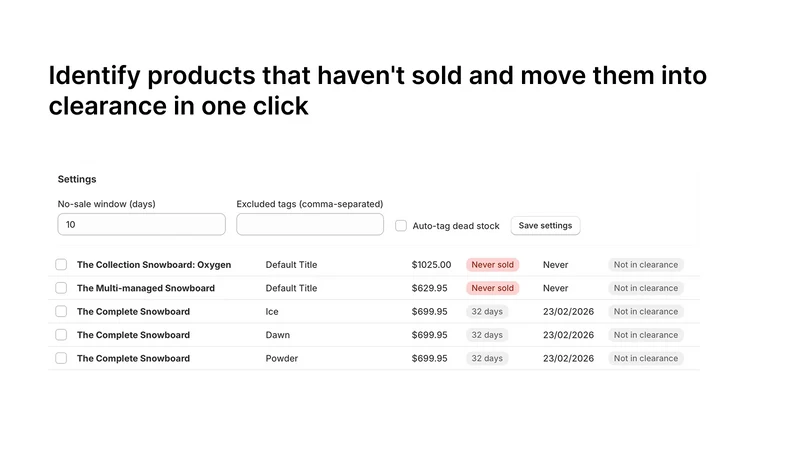800x450 pixels.
Task: Click the $1025.00 price cell
Action: tap(431, 265)
